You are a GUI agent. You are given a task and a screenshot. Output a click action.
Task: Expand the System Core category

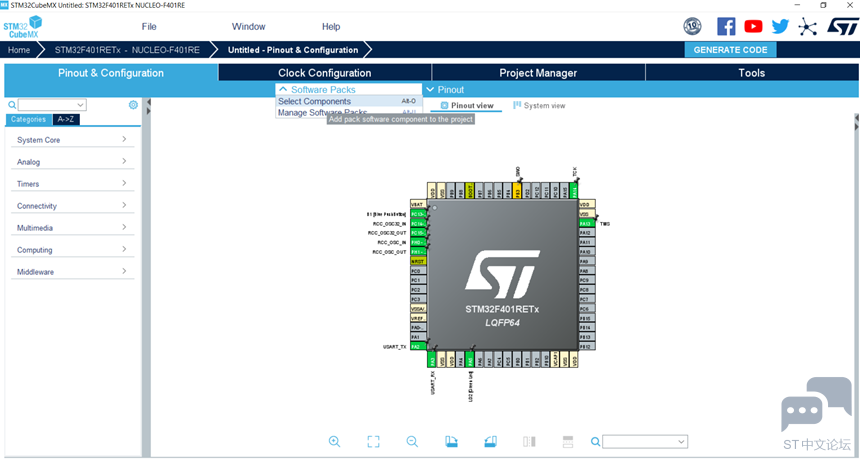(x=72, y=140)
